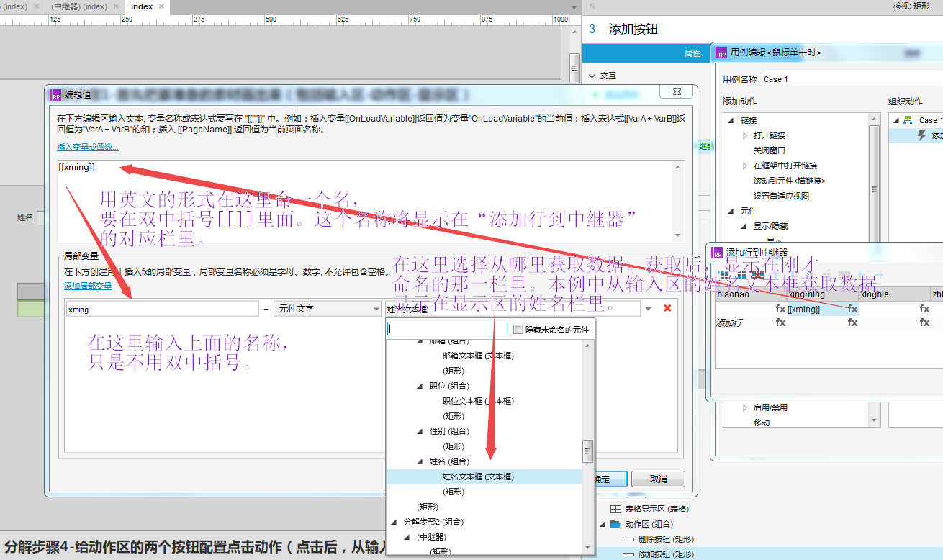Click Case 1 tree icon in 组织动作
943x560 pixels.
(x=908, y=119)
